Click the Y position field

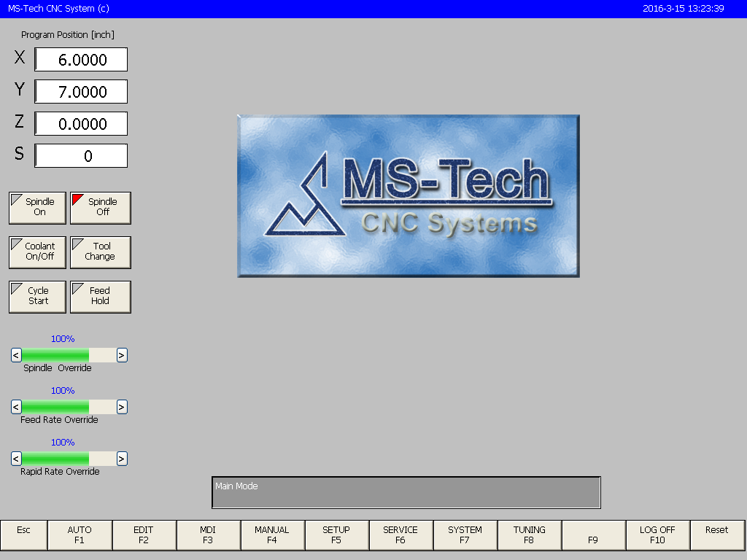[81, 91]
